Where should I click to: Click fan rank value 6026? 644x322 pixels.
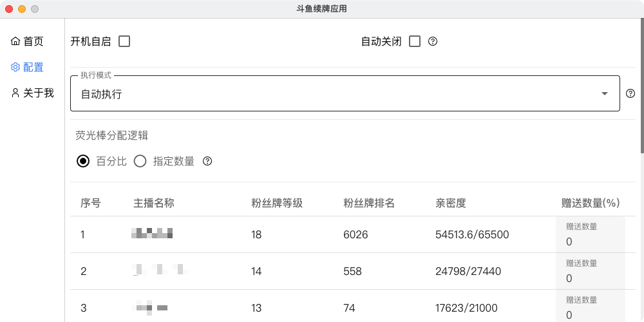(355, 235)
